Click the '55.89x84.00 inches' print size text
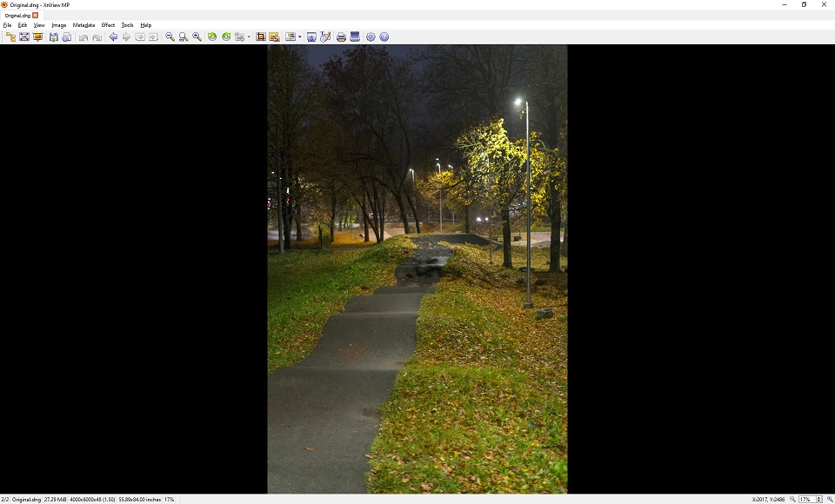Screen dimensions: 835x504 click(x=139, y=500)
